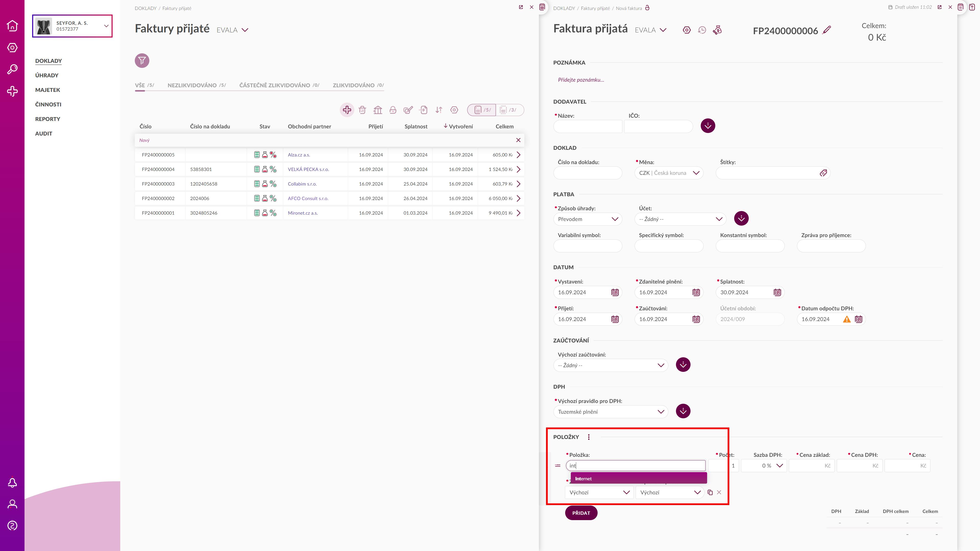980x551 pixels.
Task: Open the help question mark icon
Action: [12, 526]
